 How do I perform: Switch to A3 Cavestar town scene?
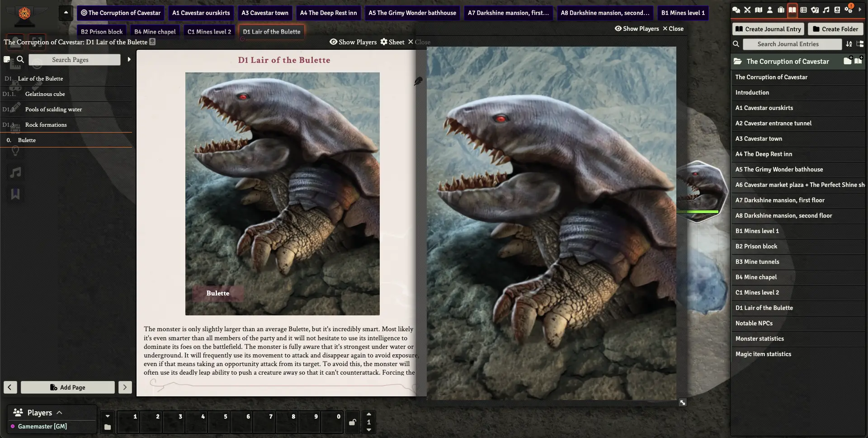click(264, 13)
